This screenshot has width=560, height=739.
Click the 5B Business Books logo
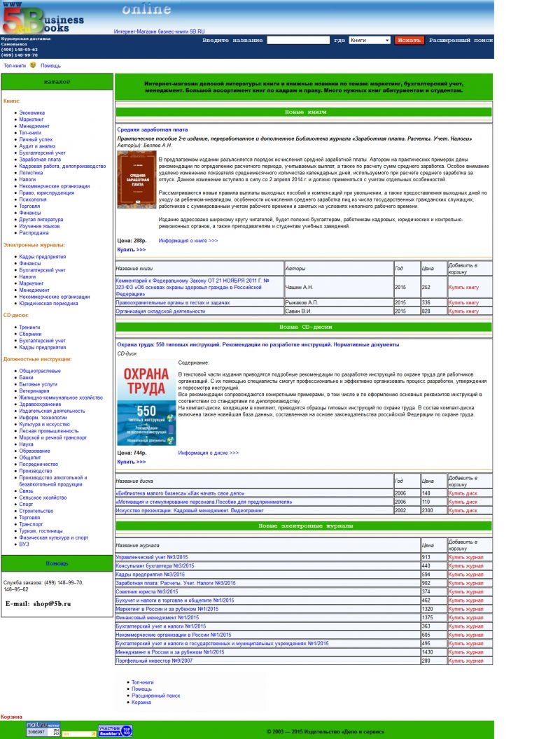(43, 18)
